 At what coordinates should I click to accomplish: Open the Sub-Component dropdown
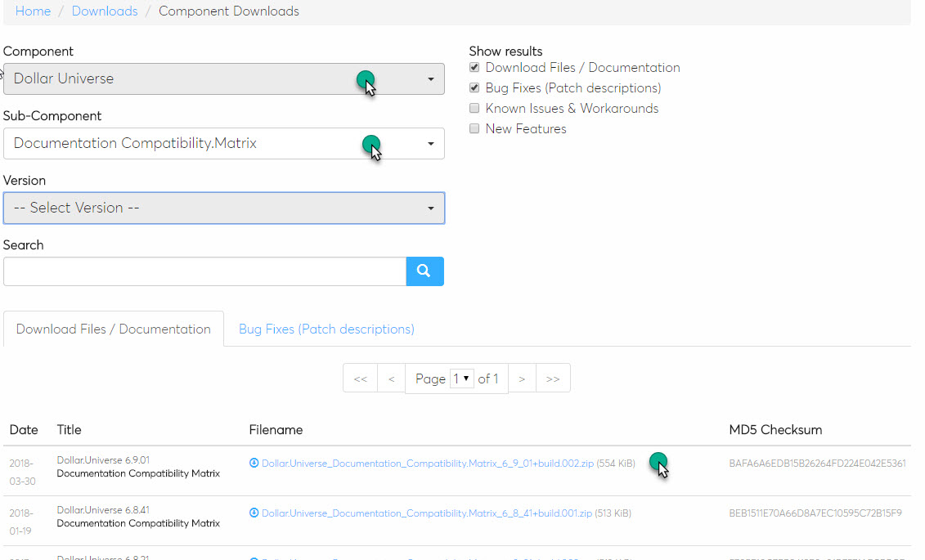pyautogui.click(x=224, y=143)
